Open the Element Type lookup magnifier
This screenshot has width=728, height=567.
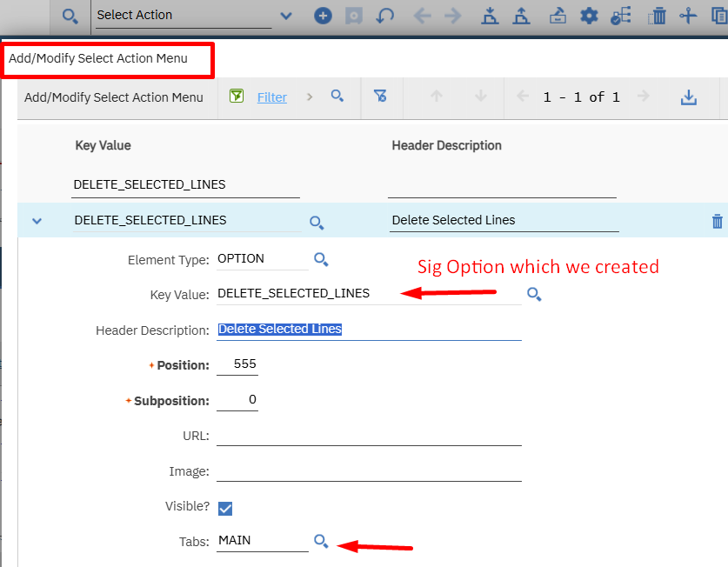click(x=321, y=258)
